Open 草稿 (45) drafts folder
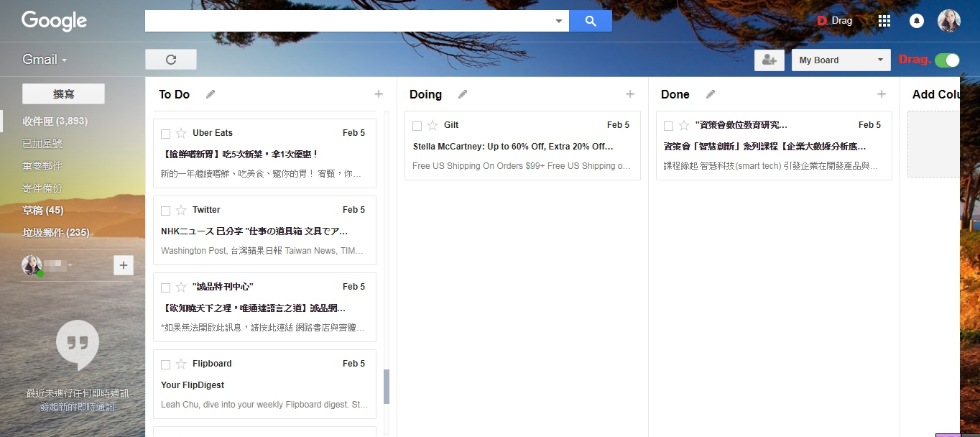Viewport: 980px width, 437px height. [43, 211]
